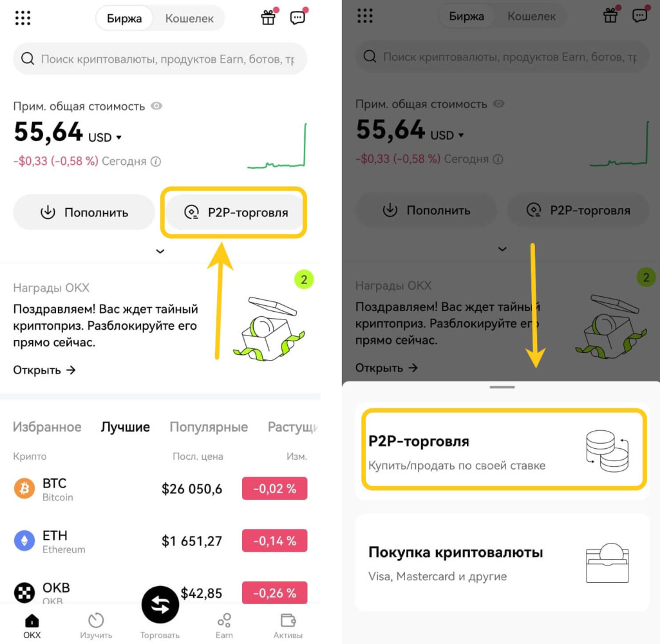Toggle balance visibility eye icon
This screenshot has height=644, width=660.
156,106
